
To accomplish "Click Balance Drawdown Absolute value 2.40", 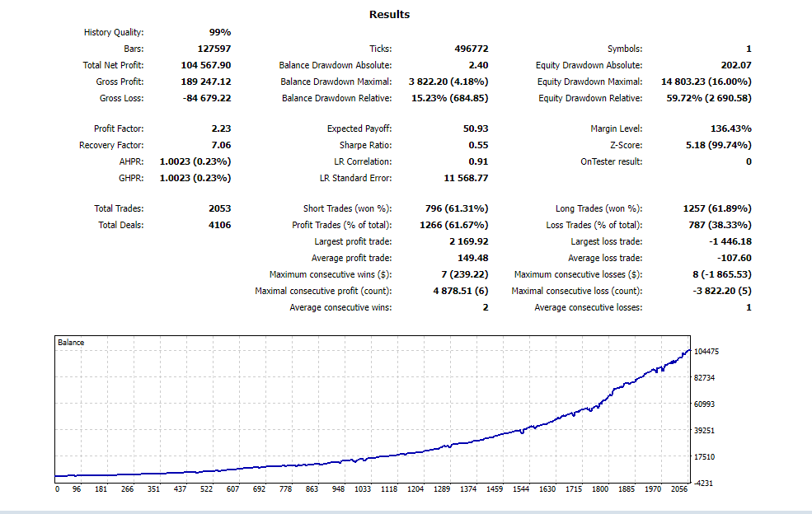I will pyautogui.click(x=478, y=65).
